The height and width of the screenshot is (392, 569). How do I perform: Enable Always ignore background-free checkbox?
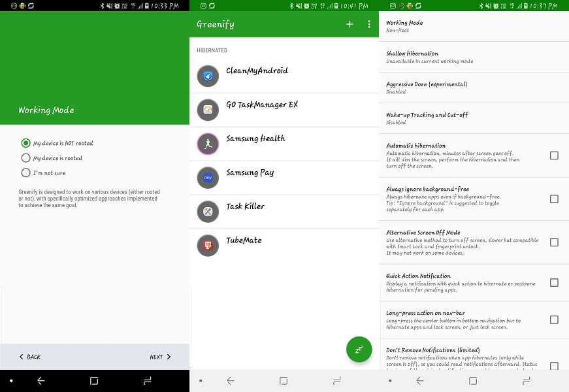tap(554, 199)
